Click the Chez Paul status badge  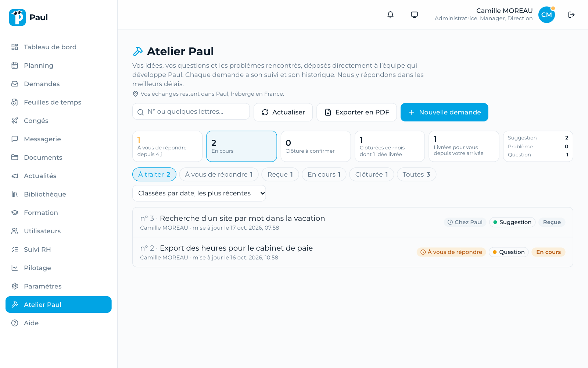pyautogui.click(x=465, y=222)
